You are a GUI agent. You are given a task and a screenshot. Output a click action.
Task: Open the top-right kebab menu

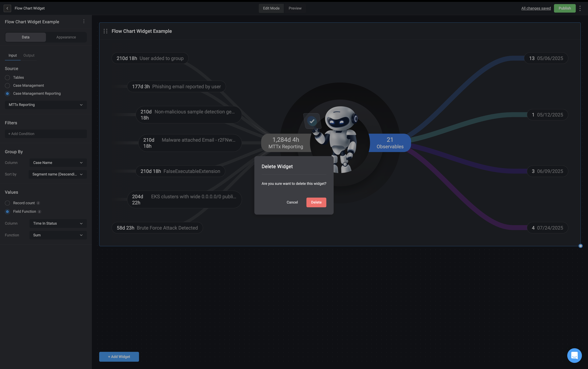click(580, 8)
